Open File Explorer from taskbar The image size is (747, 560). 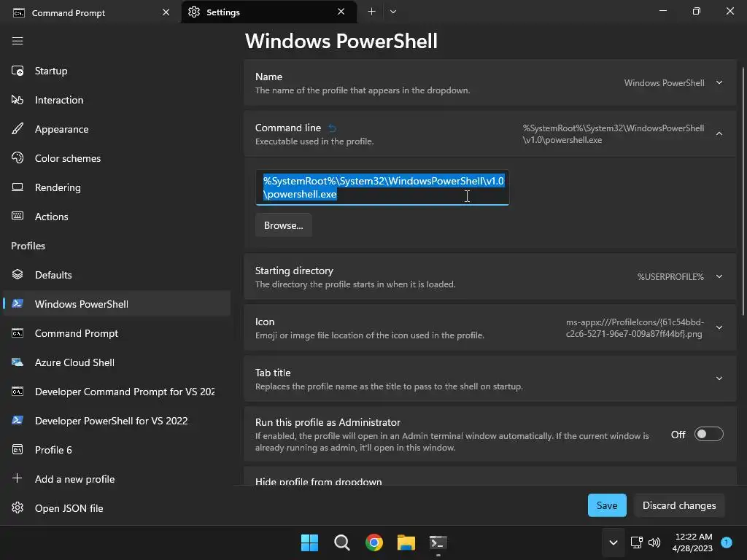point(406,542)
